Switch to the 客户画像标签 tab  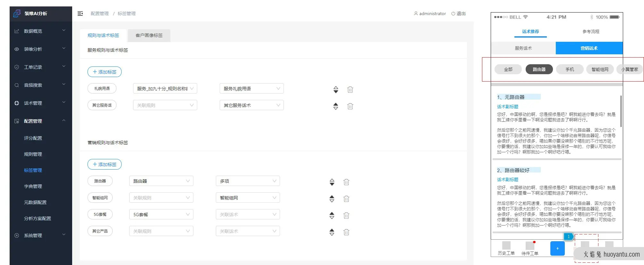(149, 35)
